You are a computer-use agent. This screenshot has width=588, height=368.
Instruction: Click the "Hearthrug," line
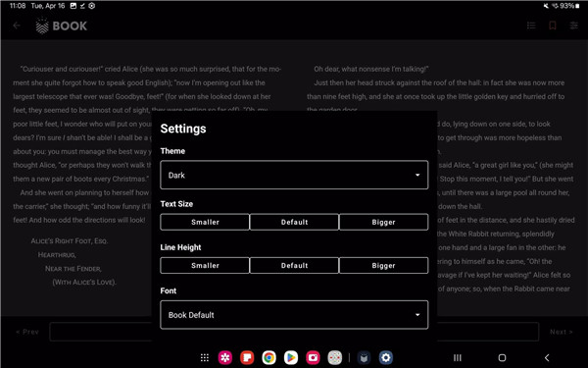coord(57,255)
